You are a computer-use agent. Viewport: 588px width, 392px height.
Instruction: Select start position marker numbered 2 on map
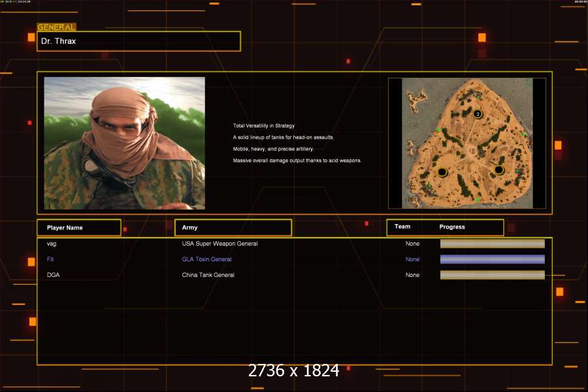[x=478, y=114]
